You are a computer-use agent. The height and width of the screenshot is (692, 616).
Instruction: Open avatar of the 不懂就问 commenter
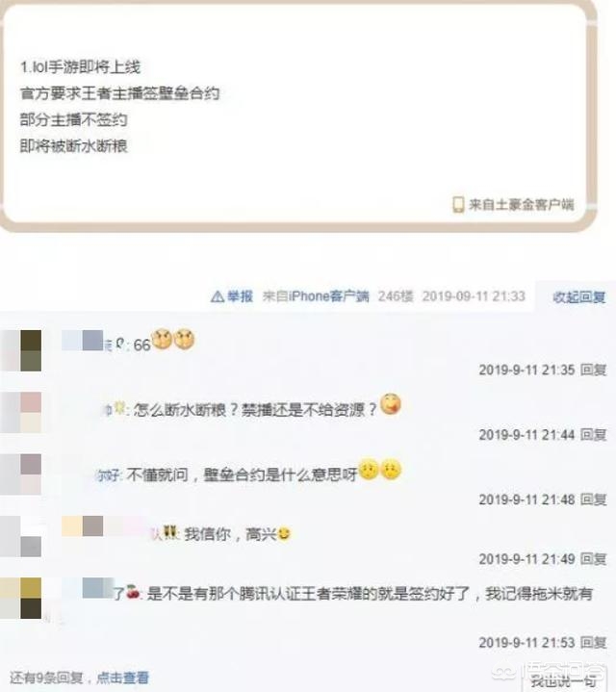[21, 474]
